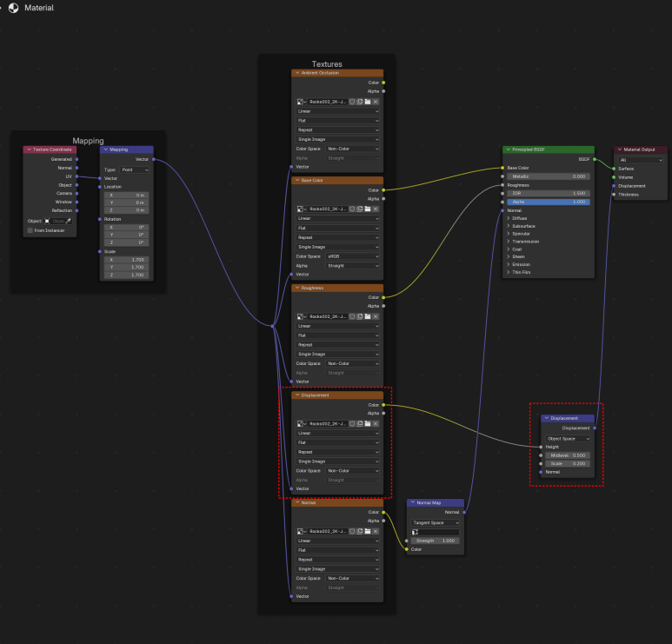
Task: Open image folder icon in Displacement texture node
Action: click(x=367, y=424)
